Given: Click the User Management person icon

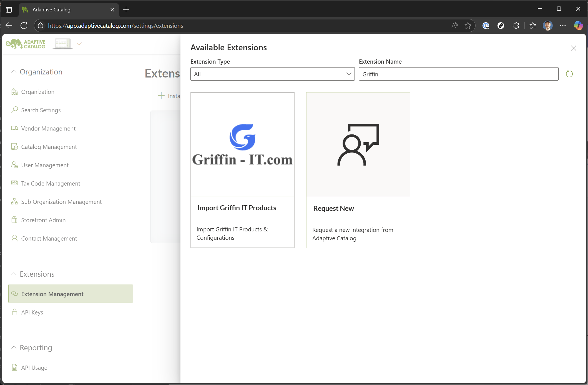Looking at the screenshot, I should [14, 165].
